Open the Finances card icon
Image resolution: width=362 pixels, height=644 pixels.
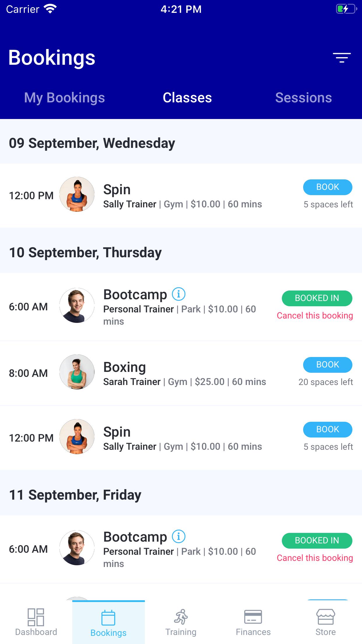click(x=253, y=617)
